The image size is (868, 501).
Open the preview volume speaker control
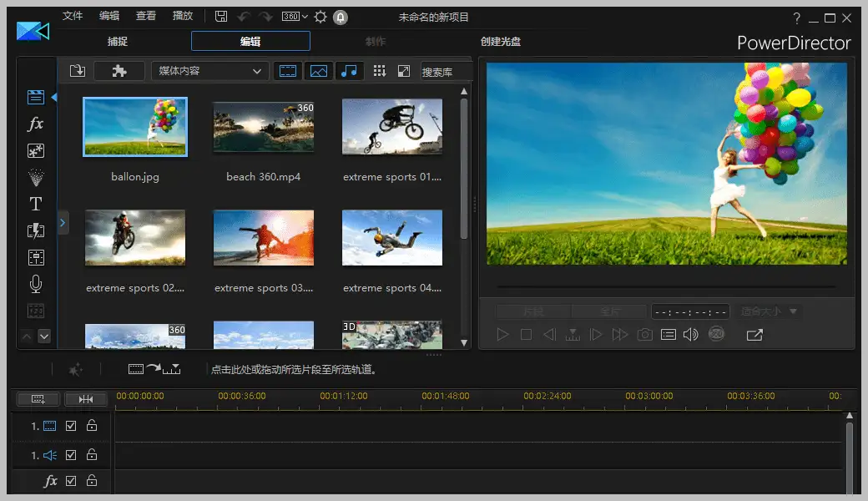[690, 335]
